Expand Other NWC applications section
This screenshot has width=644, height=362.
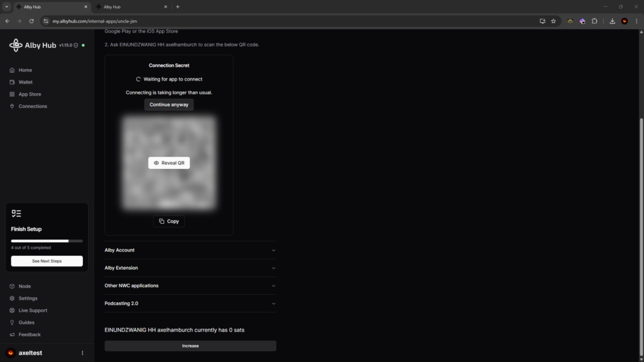pos(190,285)
